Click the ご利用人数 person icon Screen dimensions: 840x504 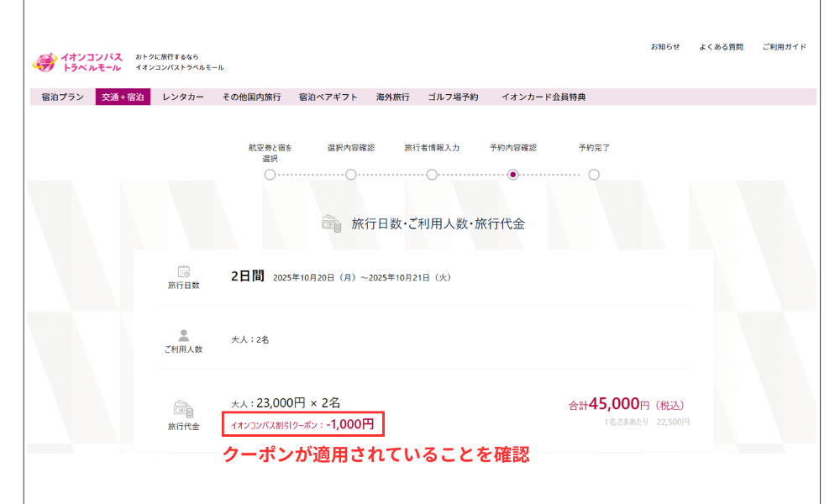pyautogui.click(x=184, y=335)
